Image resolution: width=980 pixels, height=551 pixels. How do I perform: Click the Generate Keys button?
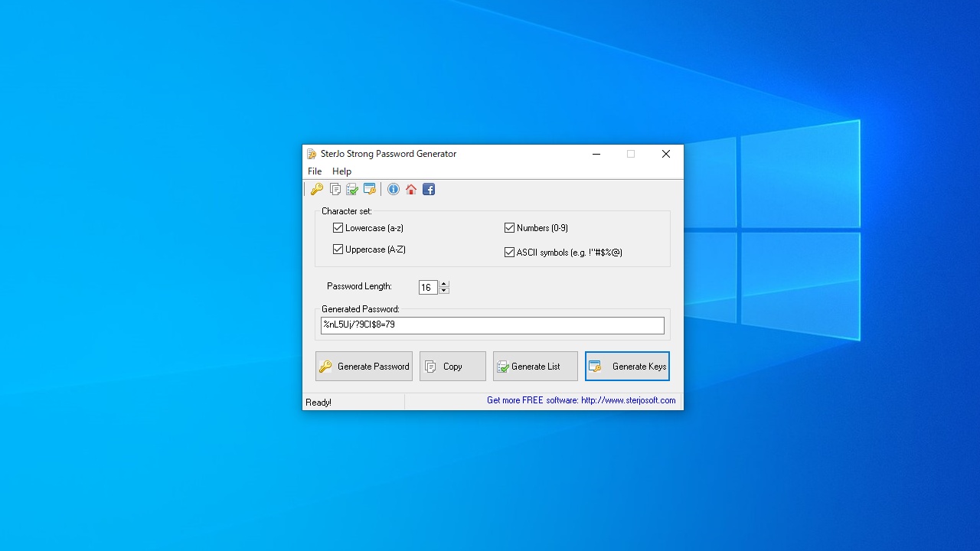pyautogui.click(x=627, y=367)
